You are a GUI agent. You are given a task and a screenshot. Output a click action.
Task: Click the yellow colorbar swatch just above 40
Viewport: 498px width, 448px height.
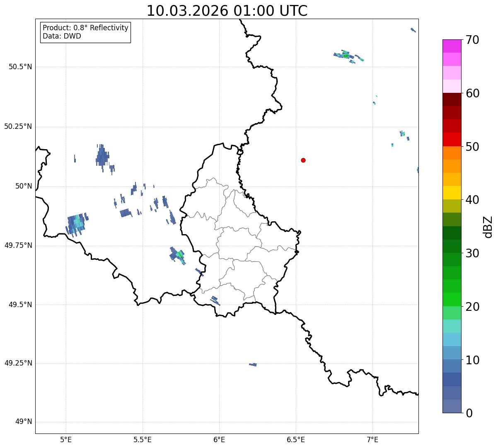pyautogui.click(x=452, y=193)
